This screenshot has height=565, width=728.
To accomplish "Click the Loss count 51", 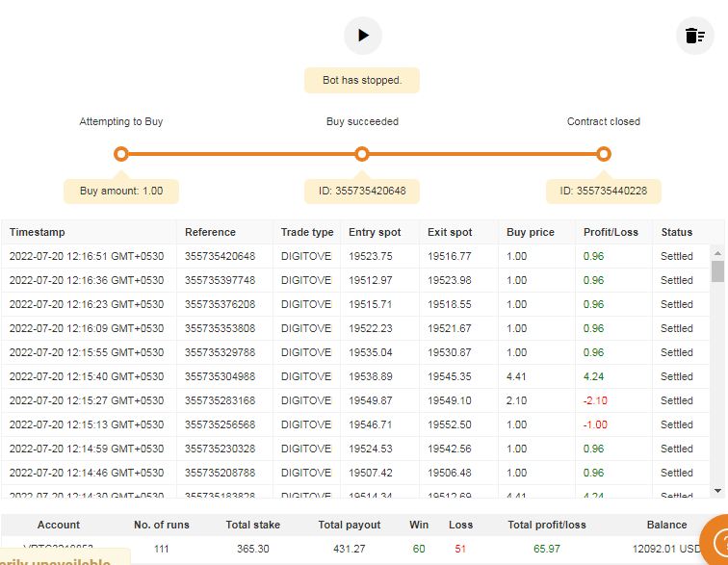I will pyautogui.click(x=460, y=549).
